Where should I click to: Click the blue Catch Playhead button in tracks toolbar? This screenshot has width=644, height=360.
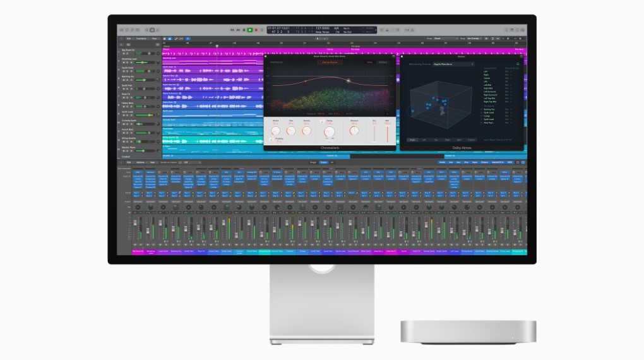188,39
